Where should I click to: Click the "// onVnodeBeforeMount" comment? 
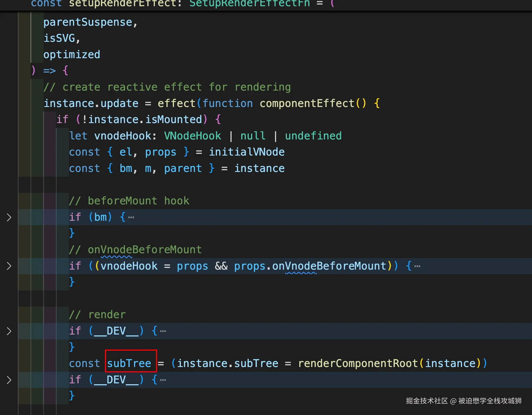135,250
